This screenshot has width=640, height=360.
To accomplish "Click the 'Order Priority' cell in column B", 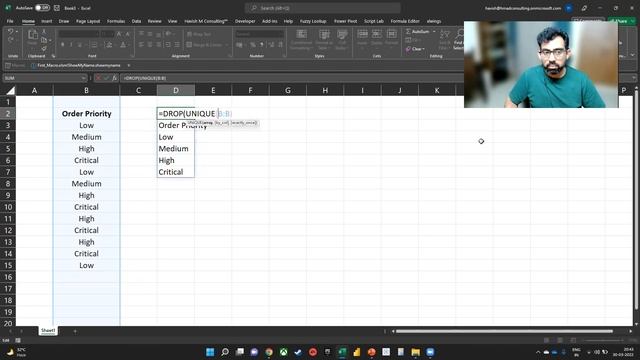I will pos(87,113).
